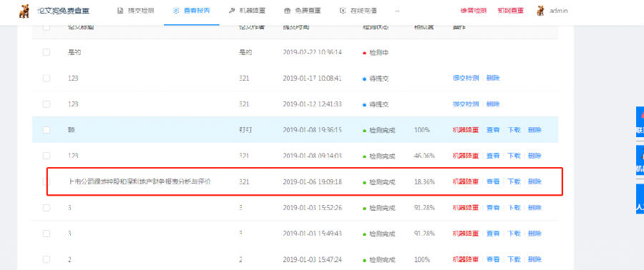Click 机器降重 in the 18.36% row

(466, 181)
